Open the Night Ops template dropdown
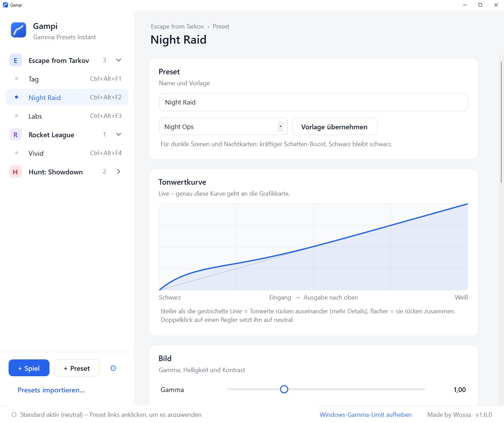The height and width of the screenshot is (423, 504). [223, 127]
